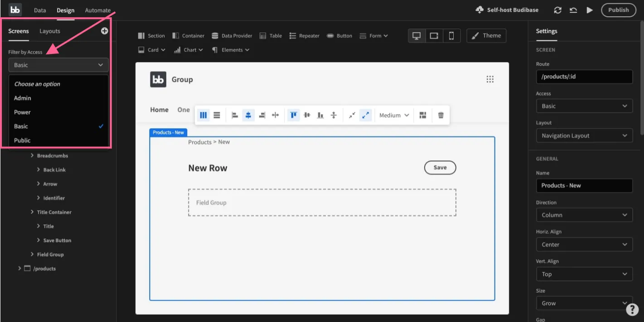Click the refresh icon in top bar

[x=558, y=10]
